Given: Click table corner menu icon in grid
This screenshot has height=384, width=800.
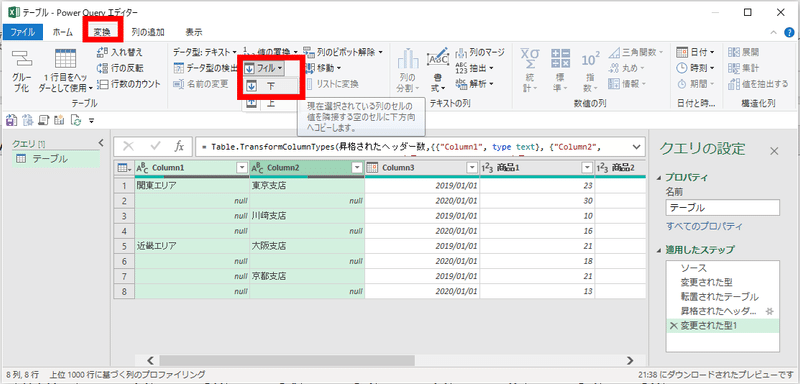Looking at the screenshot, I should pyautogui.click(x=124, y=168).
